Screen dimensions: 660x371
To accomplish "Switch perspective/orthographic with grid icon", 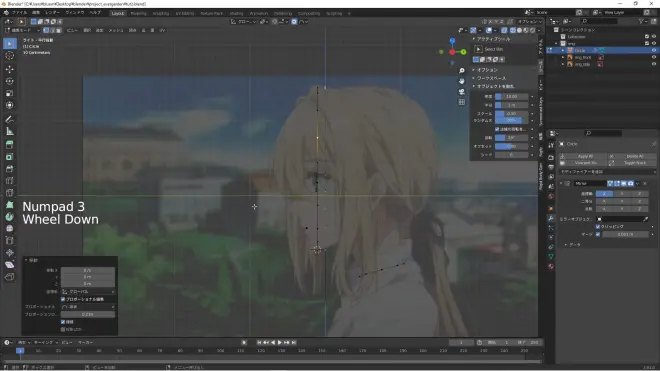I will [x=462, y=102].
